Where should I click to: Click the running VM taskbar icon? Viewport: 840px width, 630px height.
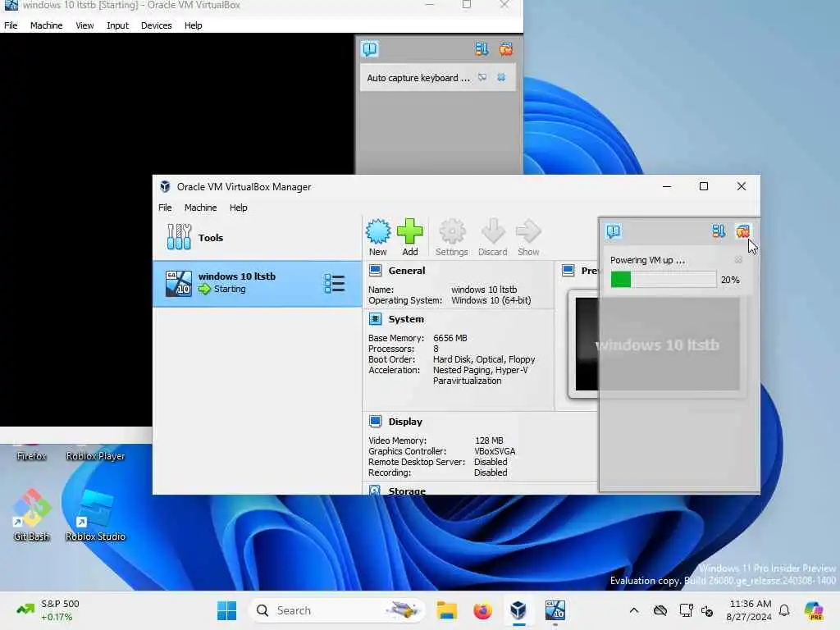tap(555, 610)
